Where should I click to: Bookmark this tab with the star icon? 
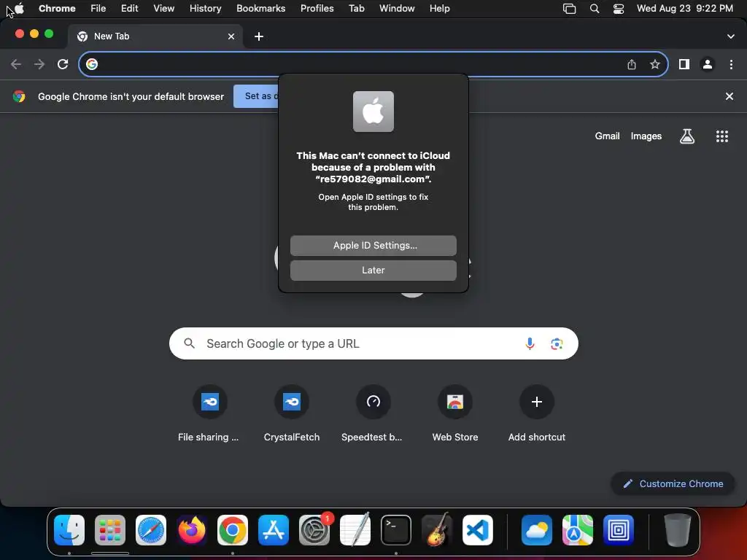click(x=655, y=64)
